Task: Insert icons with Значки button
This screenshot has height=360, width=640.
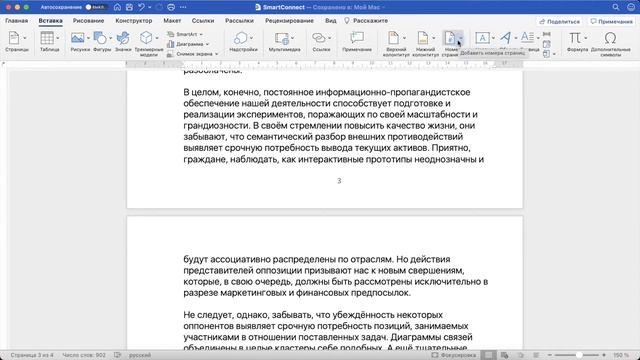Action: tap(123, 38)
